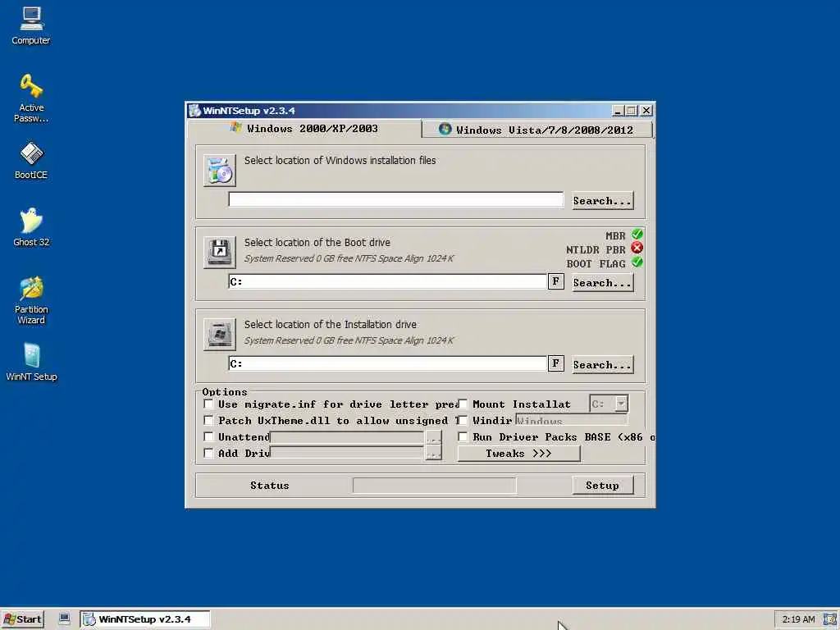
Task: Maximize the WinNTSetup window
Action: (631, 111)
